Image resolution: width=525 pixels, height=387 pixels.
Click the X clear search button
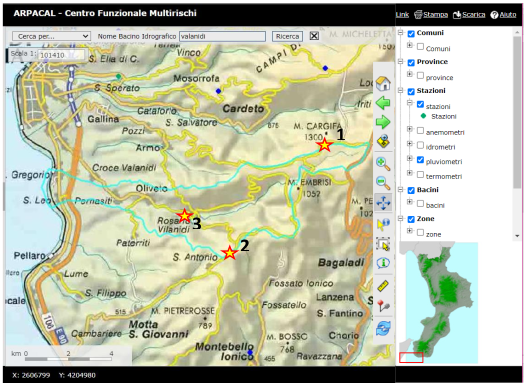[314, 36]
